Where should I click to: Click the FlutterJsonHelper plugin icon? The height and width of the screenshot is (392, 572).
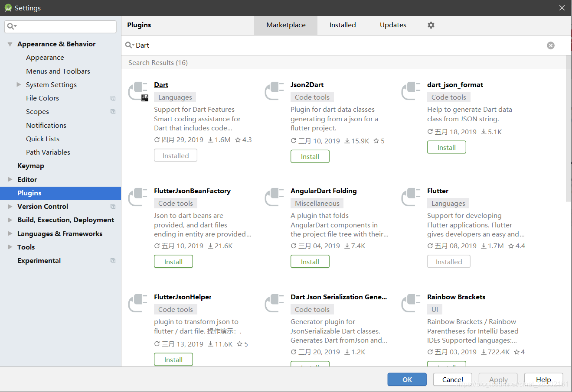138,303
